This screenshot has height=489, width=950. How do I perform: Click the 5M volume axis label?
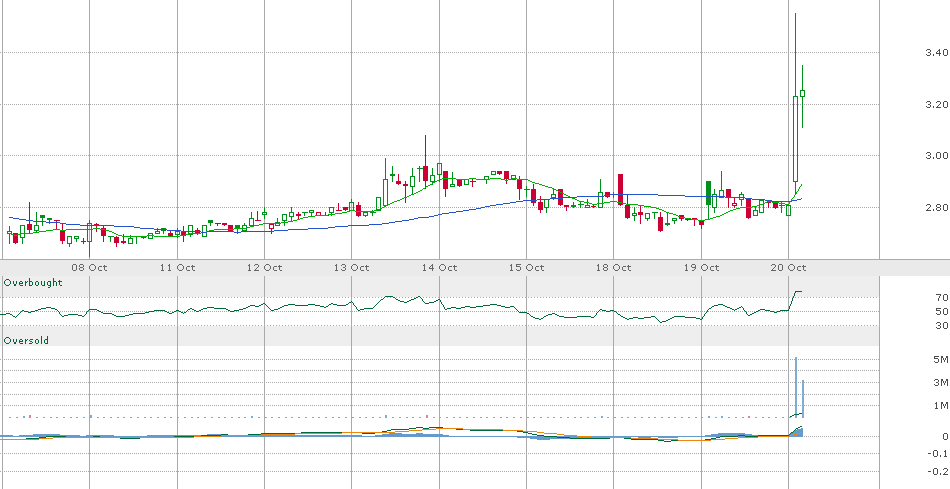[942, 361]
